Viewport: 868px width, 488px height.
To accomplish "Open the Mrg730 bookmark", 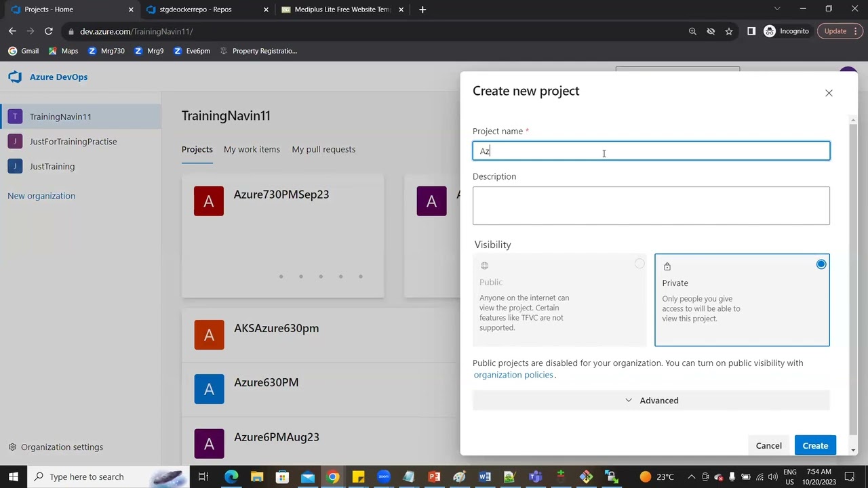I will (x=106, y=51).
